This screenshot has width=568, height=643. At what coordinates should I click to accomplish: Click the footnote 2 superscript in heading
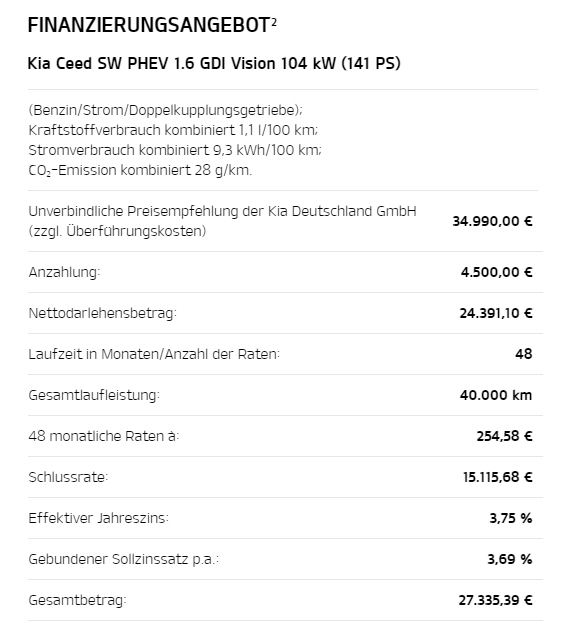click(274, 21)
